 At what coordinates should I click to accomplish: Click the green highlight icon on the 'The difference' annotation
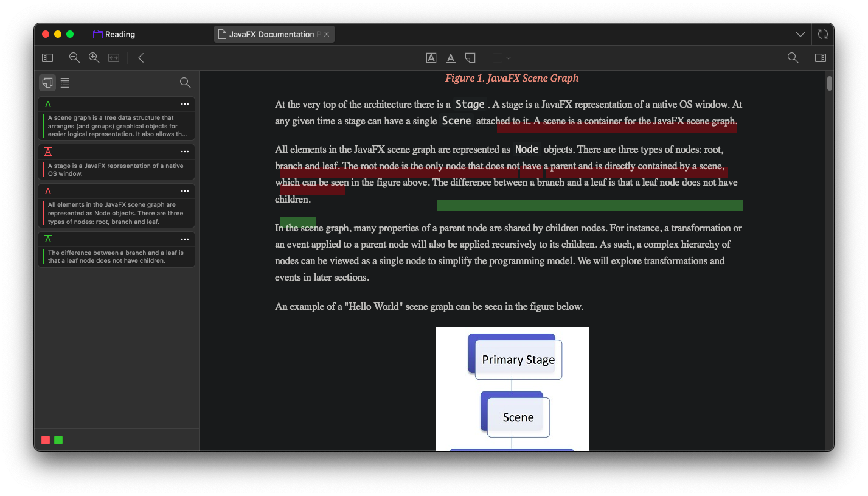[48, 239]
